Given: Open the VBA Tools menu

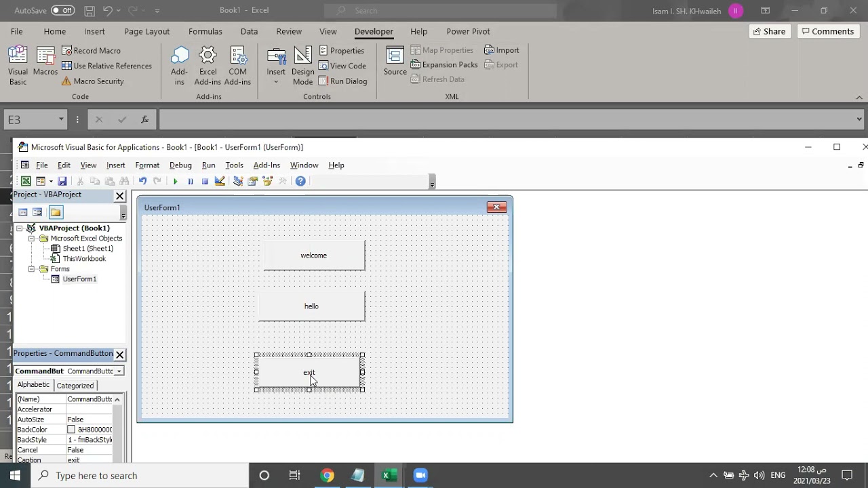Looking at the screenshot, I should tap(234, 165).
